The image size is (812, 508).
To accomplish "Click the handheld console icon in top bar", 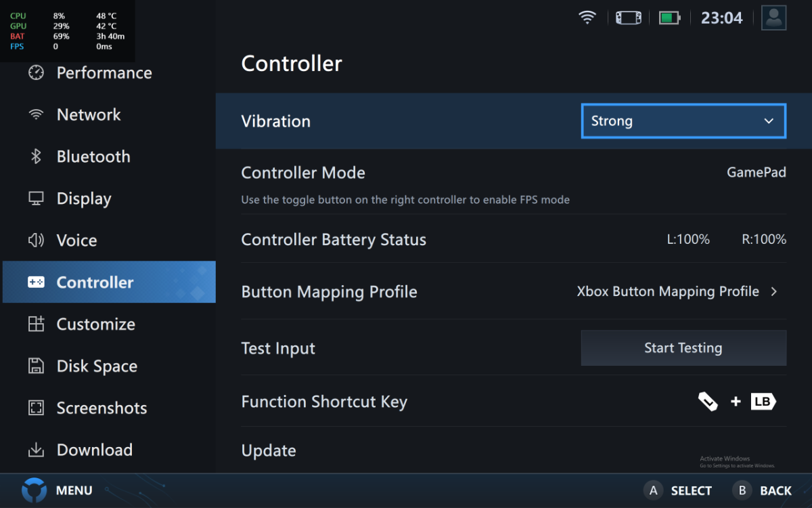I will click(627, 18).
